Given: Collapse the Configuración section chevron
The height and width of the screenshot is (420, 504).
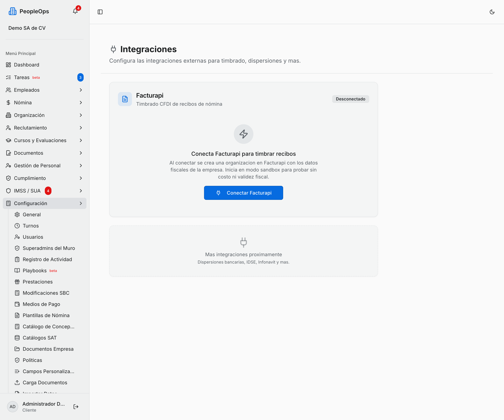Looking at the screenshot, I should pos(81,203).
